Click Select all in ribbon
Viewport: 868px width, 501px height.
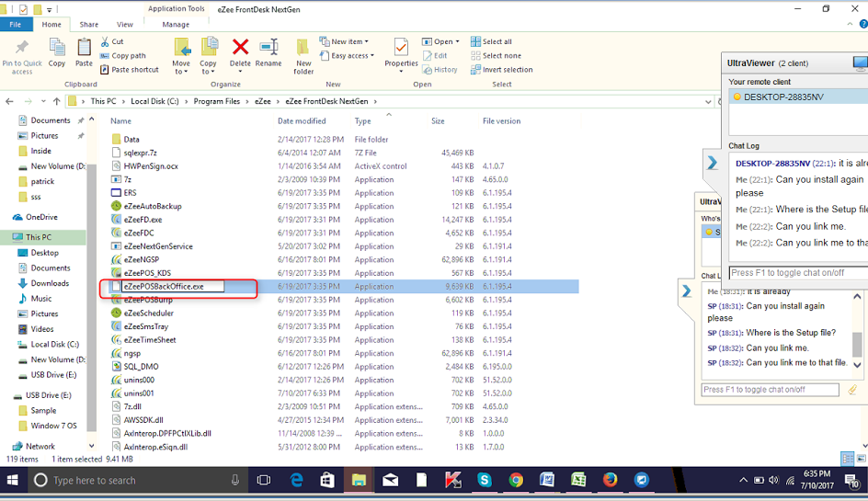(491, 41)
